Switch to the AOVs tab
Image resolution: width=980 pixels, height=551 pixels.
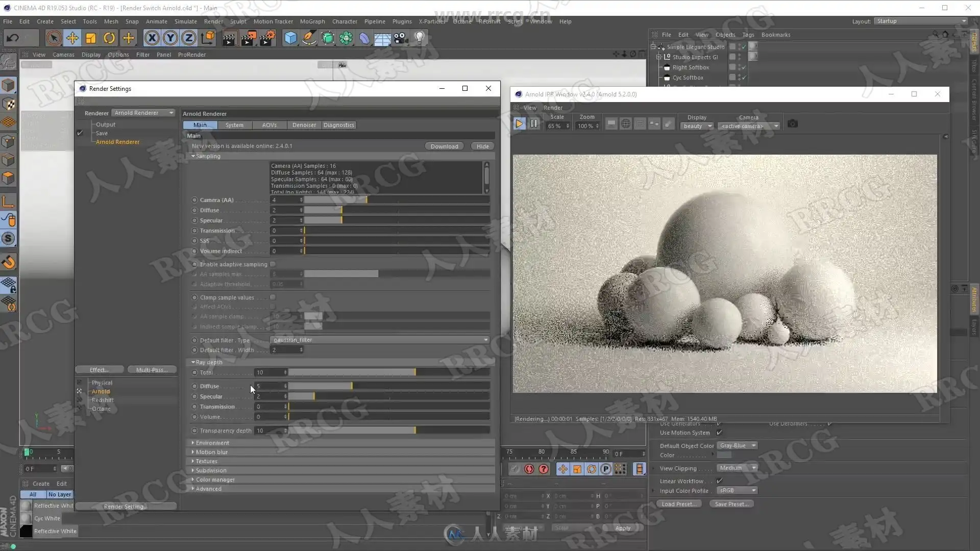click(x=269, y=125)
